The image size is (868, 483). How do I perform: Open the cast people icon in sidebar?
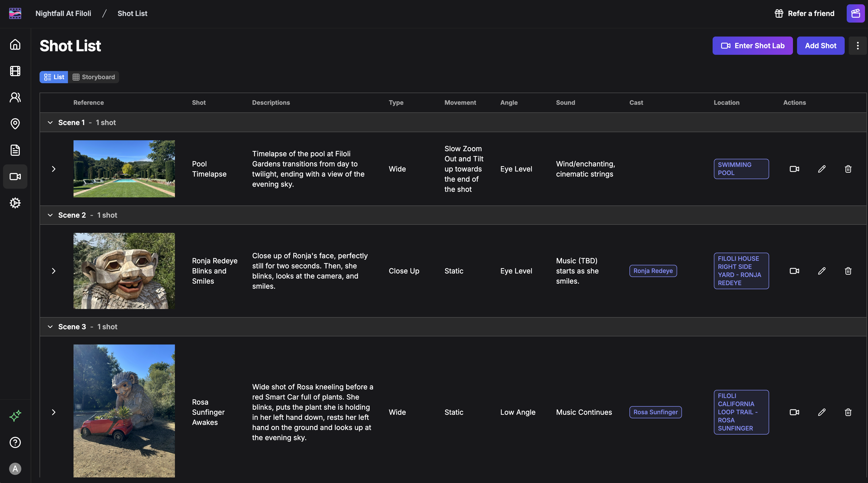(15, 97)
